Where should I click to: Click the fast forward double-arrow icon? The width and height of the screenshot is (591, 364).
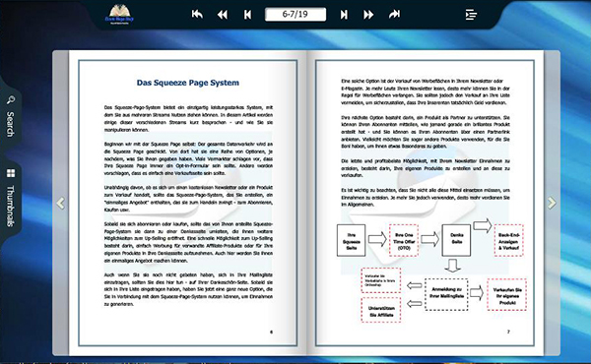coord(368,15)
